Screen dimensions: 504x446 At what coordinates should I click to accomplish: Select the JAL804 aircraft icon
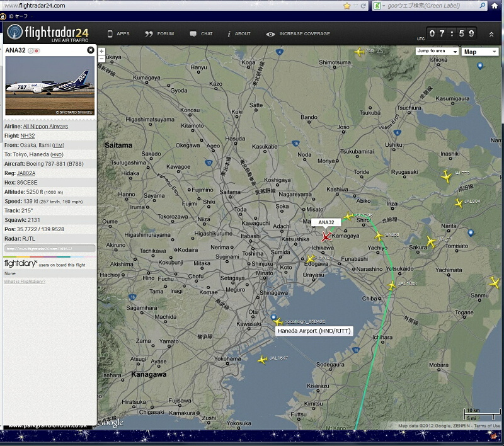click(459, 203)
